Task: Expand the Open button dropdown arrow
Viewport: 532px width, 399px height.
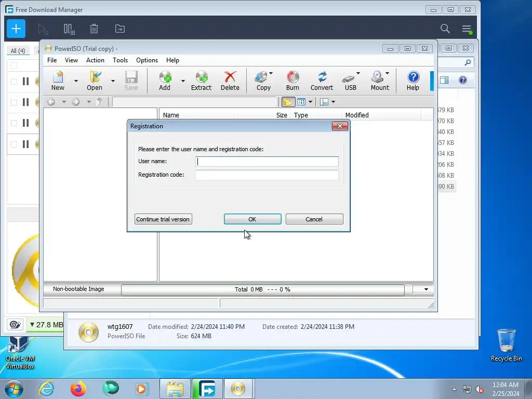Action: (x=113, y=81)
